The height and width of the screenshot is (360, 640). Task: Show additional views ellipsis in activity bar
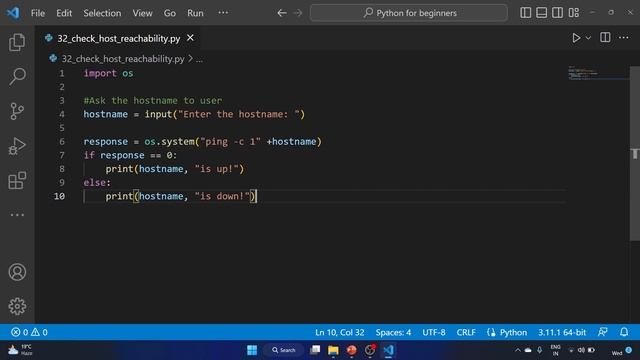pos(17,215)
